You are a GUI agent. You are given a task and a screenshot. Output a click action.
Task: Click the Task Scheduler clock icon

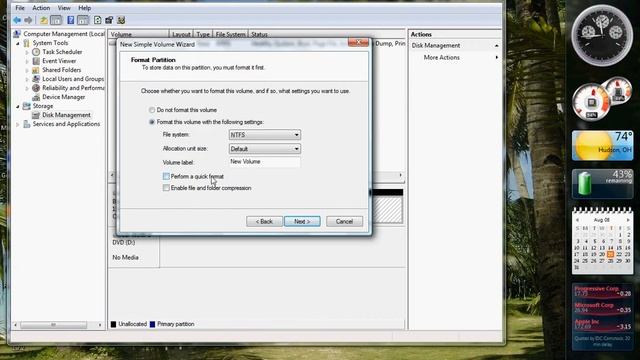pyautogui.click(x=36, y=52)
